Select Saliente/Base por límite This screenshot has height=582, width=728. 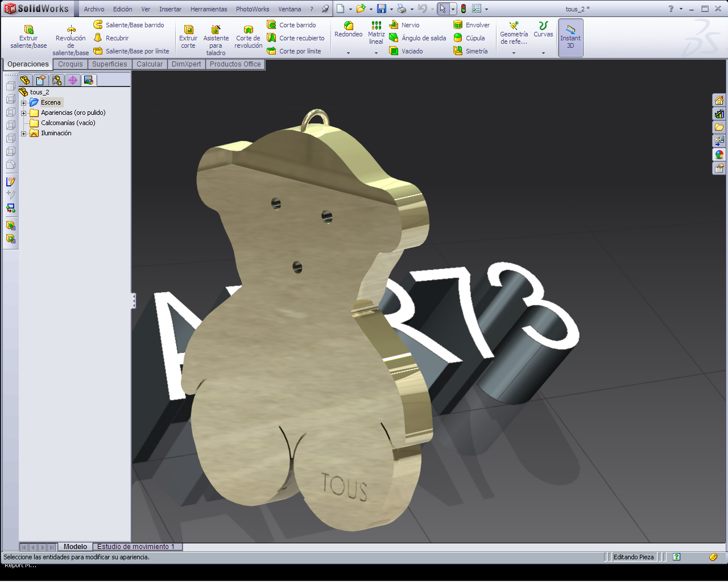[131, 51]
